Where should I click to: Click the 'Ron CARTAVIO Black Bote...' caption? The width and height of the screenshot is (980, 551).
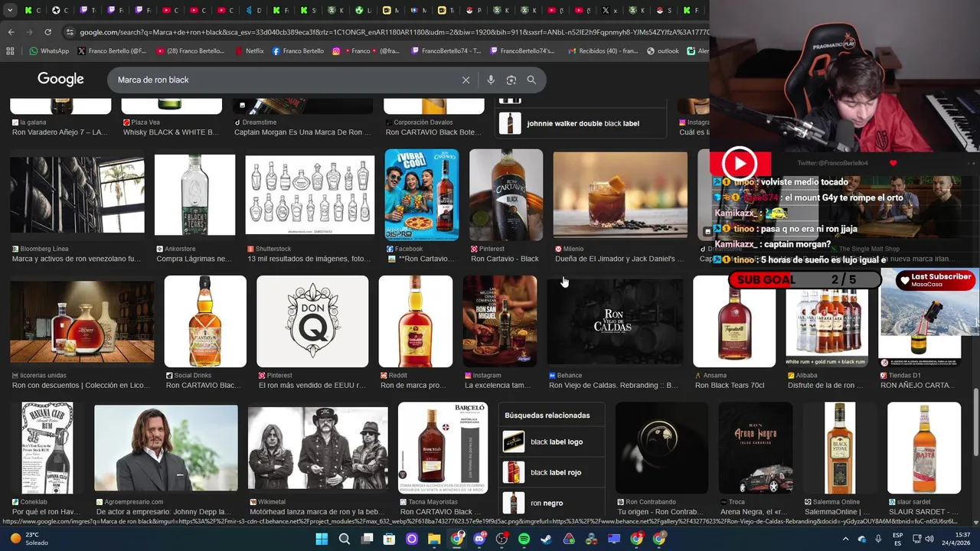tap(434, 132)
